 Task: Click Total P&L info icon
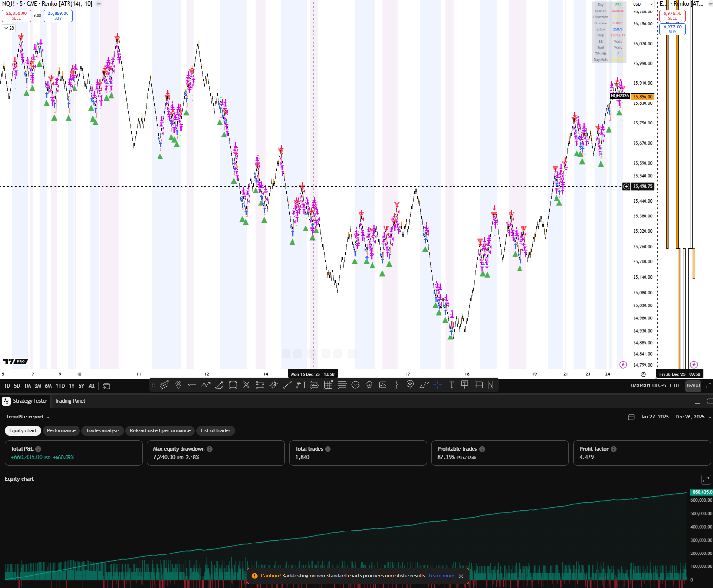click(38, 449)
